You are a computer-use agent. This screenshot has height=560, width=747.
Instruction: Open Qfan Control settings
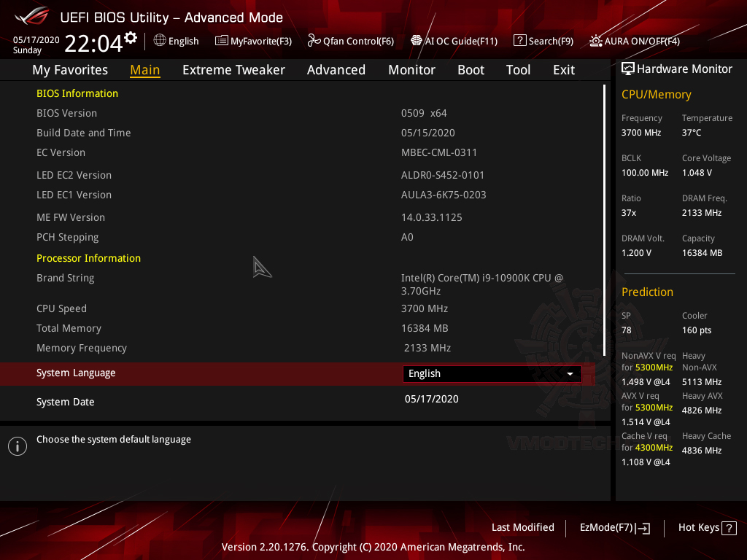click(x=350, y=41)
